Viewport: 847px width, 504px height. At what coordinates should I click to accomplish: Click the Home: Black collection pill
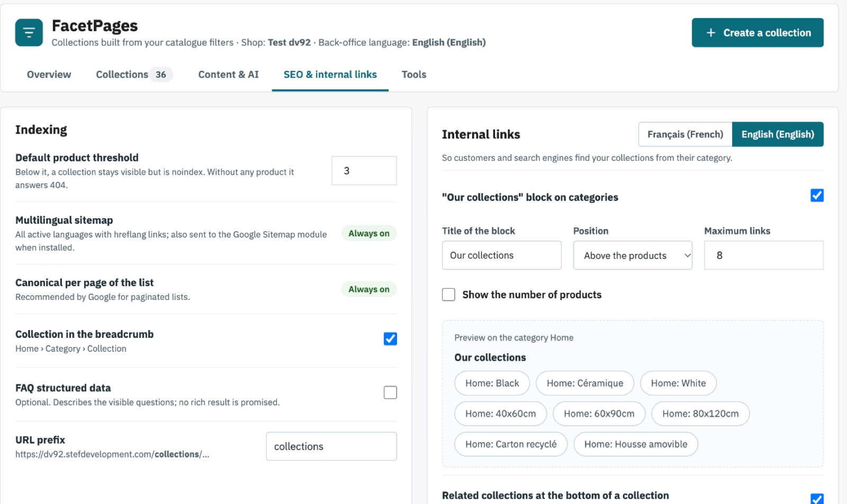click(492, 383)
